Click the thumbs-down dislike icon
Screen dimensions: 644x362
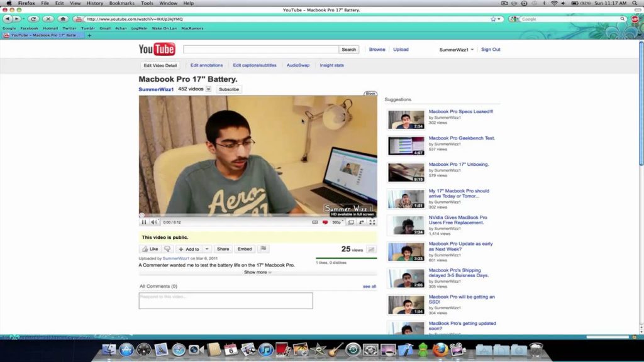(167, 249)
